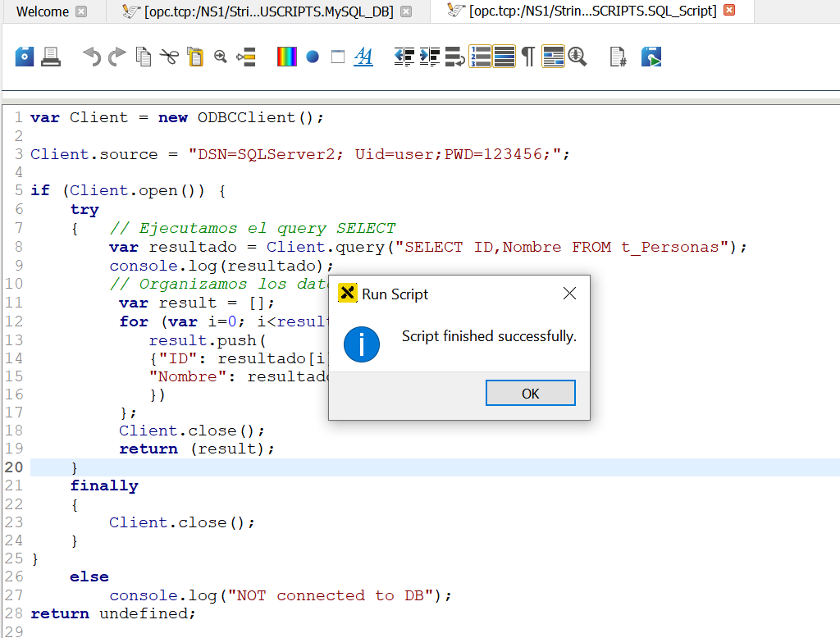This screenshot has height=638, width=840.
Task: Cut the selection using the scissors icon
Action: point(169,57)
